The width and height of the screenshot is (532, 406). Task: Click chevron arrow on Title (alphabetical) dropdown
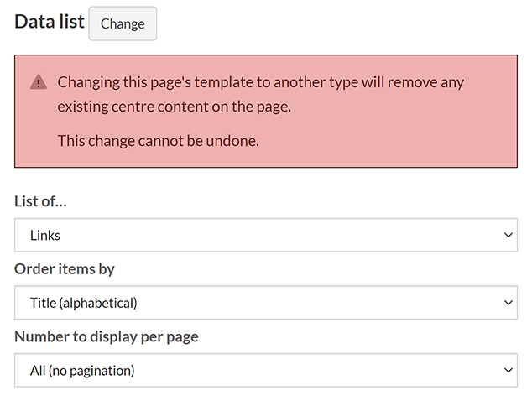click(508, 302)
